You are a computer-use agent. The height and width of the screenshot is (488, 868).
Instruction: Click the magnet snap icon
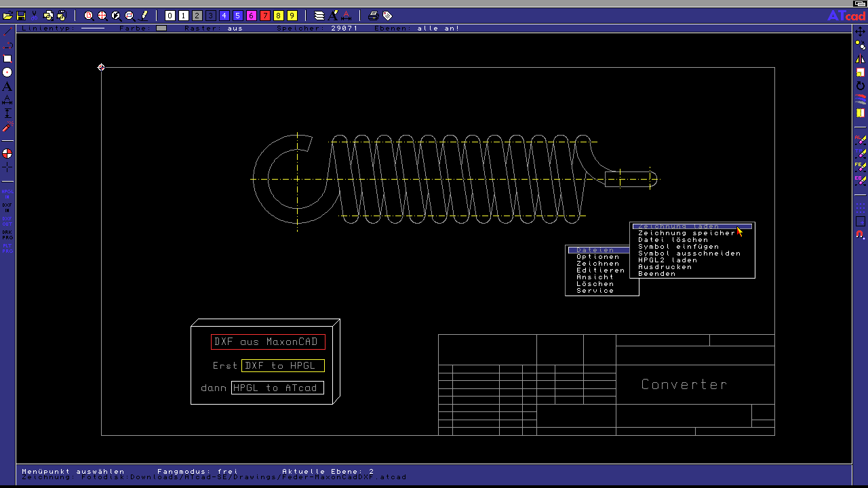861,235
